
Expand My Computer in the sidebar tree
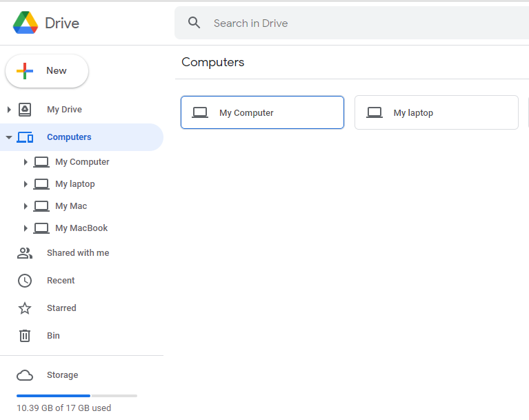click(x=26, y=162)
